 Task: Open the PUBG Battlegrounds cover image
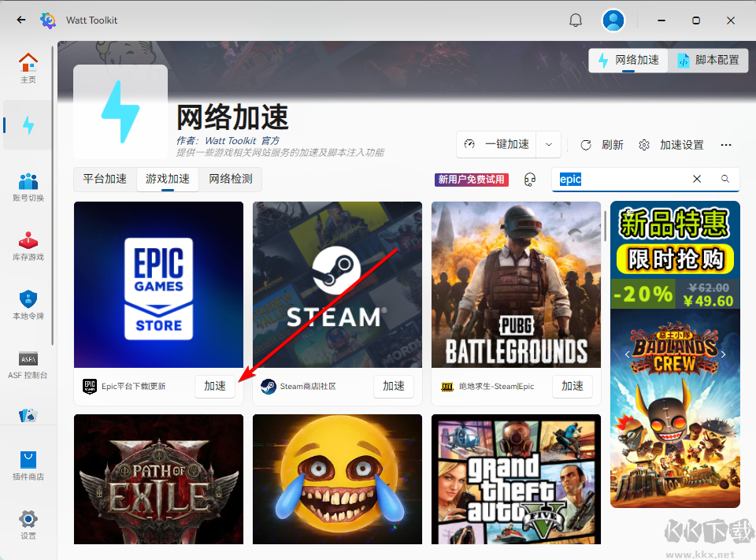(x=516, y=284)
